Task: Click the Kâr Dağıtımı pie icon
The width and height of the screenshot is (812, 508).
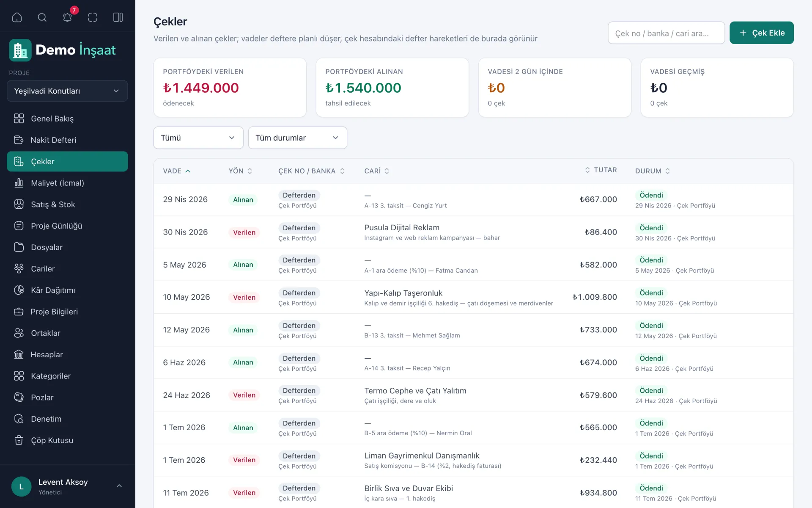Action: click(x=19, y=290)
